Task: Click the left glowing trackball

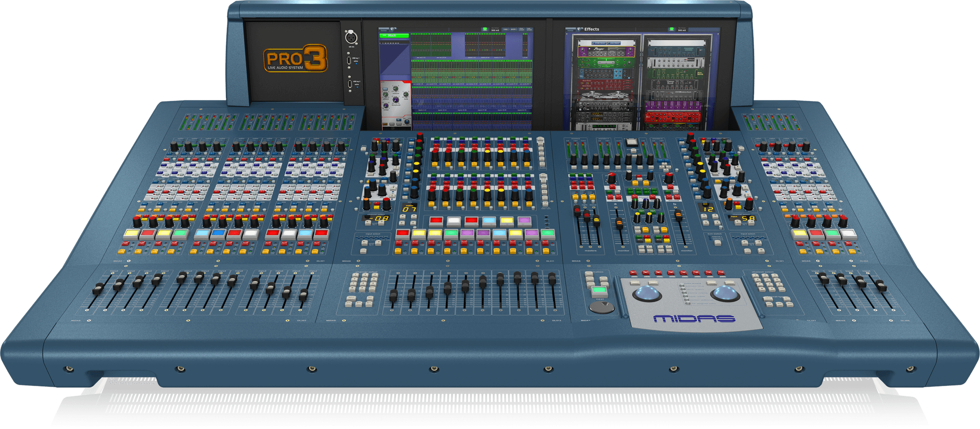Action: [647, 293]
